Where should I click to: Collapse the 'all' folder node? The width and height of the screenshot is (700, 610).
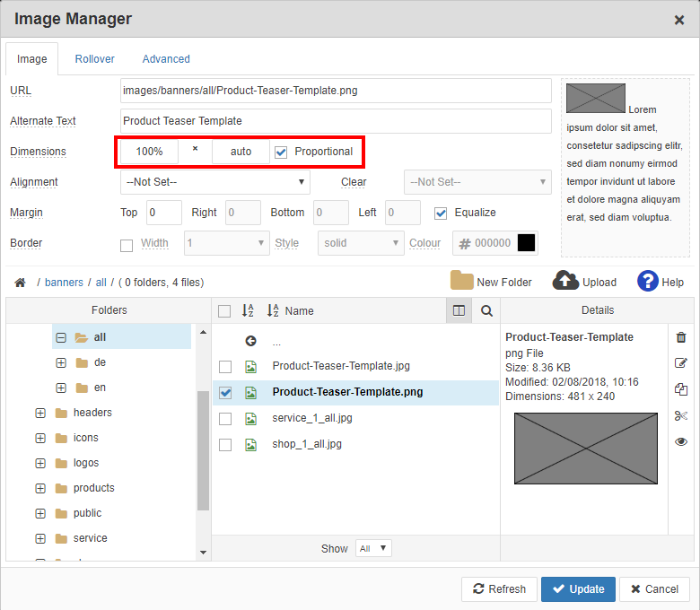pyautogui.click(x=61, y=337)
